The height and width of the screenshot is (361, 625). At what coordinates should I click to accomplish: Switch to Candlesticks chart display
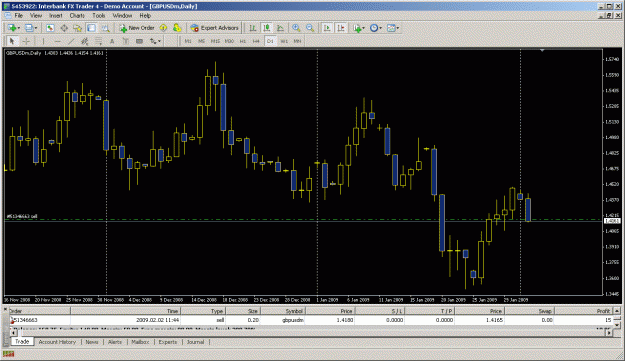pyautogui.click(x=267, y=28)
